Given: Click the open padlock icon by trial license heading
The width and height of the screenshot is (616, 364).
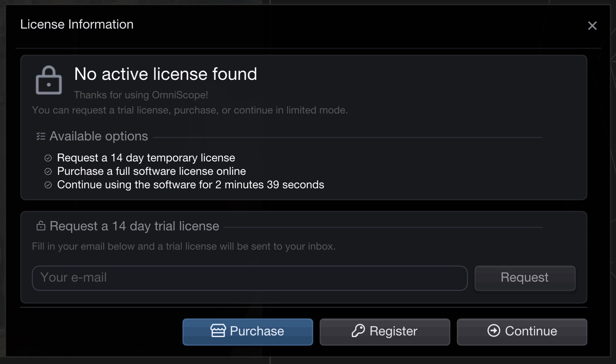Looking at the screenshot, I should (x=41, y=226).
